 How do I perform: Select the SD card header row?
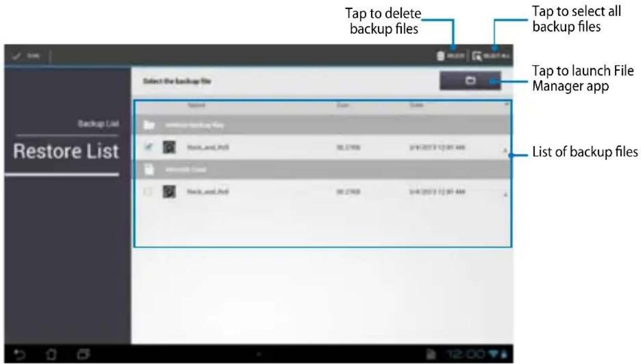pos(323,169)
